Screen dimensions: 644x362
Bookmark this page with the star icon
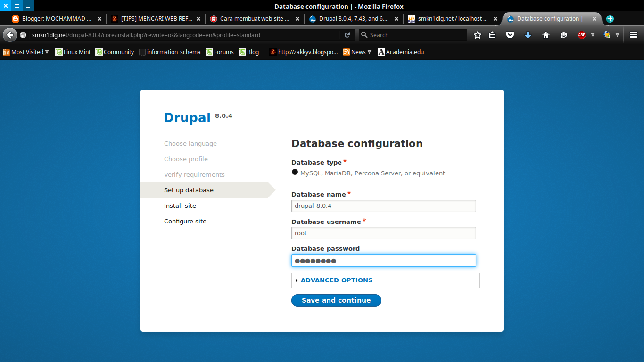pyautogui.click(x=478, y=35)
